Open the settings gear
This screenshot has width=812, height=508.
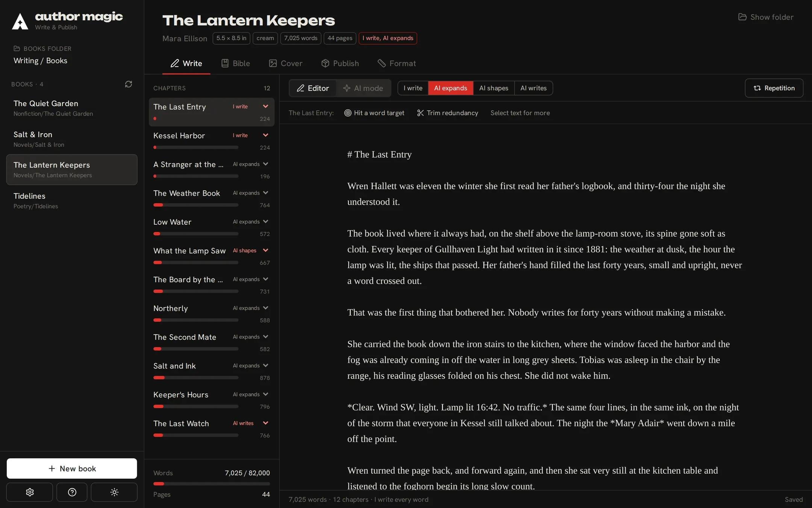point(30,492)
